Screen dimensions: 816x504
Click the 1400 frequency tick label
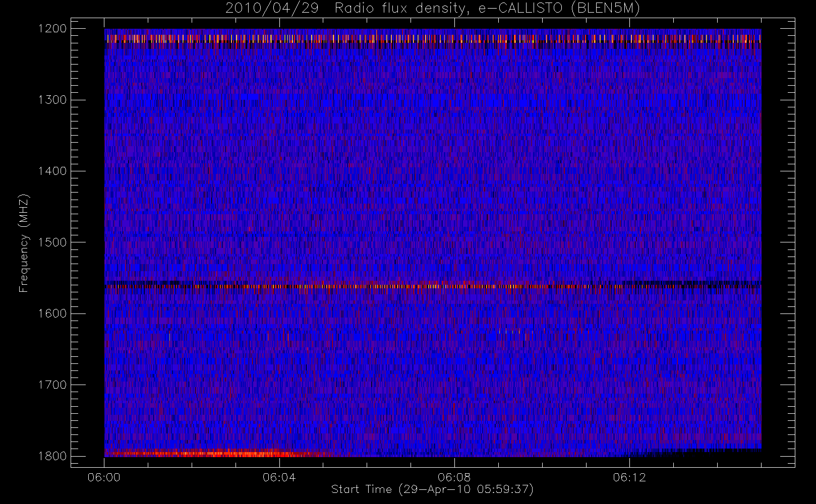click(52, 171)
